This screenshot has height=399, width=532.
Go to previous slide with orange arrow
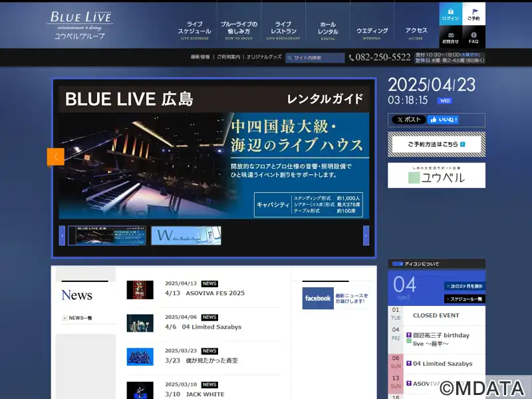pos(56,157)
